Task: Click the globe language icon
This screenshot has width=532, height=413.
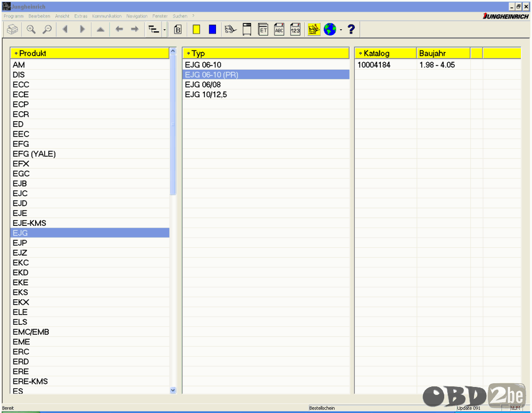Action: [x=330, y=30]
